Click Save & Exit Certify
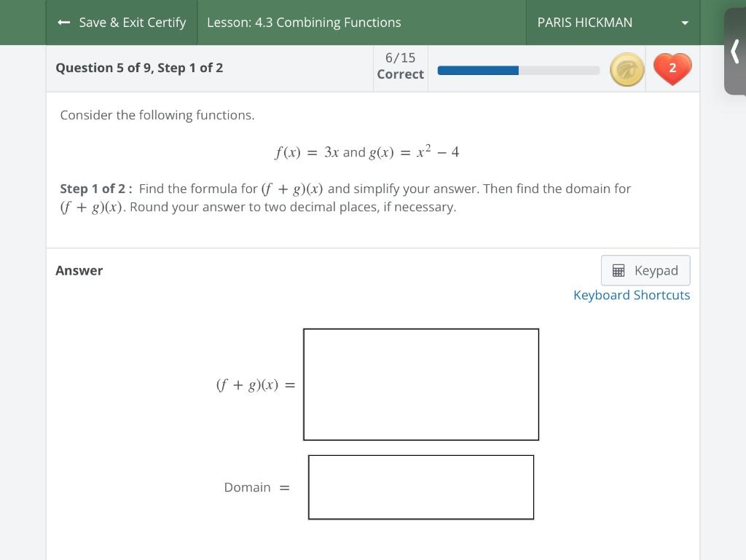Viewport: 746px width, 560px height. click(122, 23)
